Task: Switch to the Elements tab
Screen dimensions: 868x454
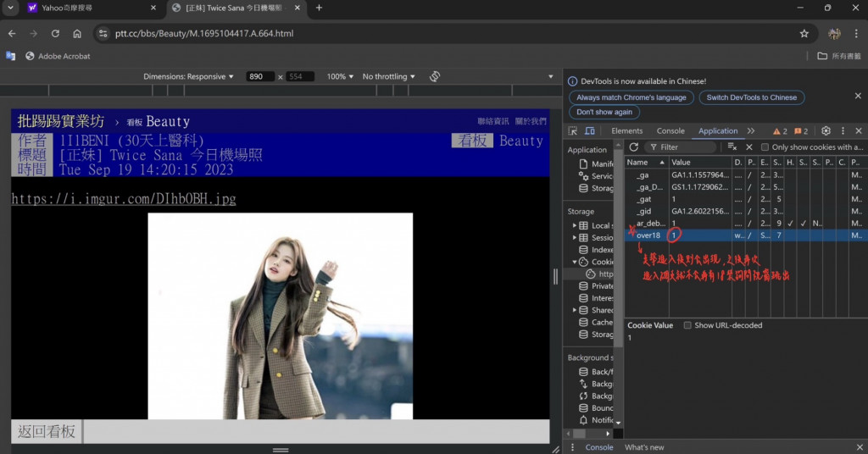Action: click(x=626, y=131)
